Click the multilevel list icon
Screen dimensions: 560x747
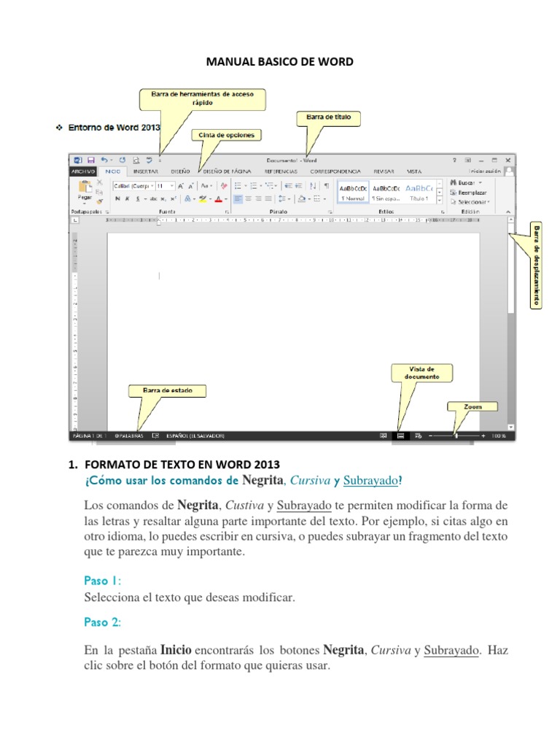[270, 186]
